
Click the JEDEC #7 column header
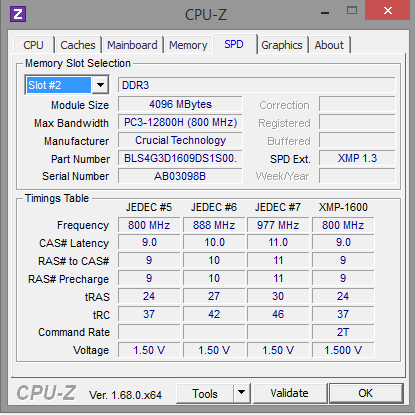click(278, 207)
